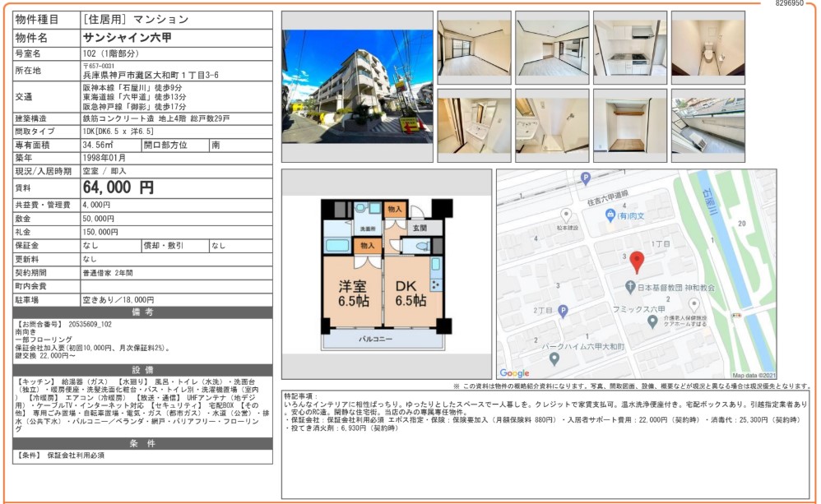
Task: Click the ケアホームすばる gray pin marker
Action: [x=694, y=303]
